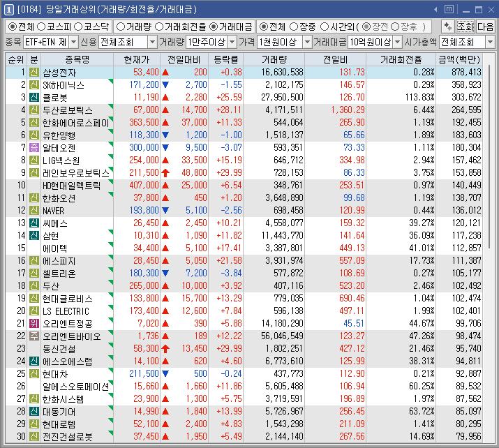Image resolution: width=499 pixels, height=448 pixels.
Task: Click 한화오션 volume 3,648,890
Action: pos(284,198)
